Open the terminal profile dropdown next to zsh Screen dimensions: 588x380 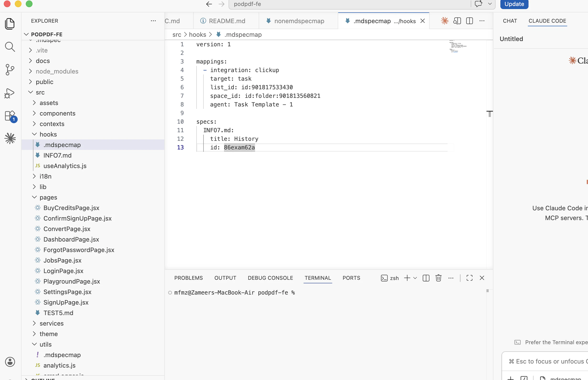tap(416, 278)
